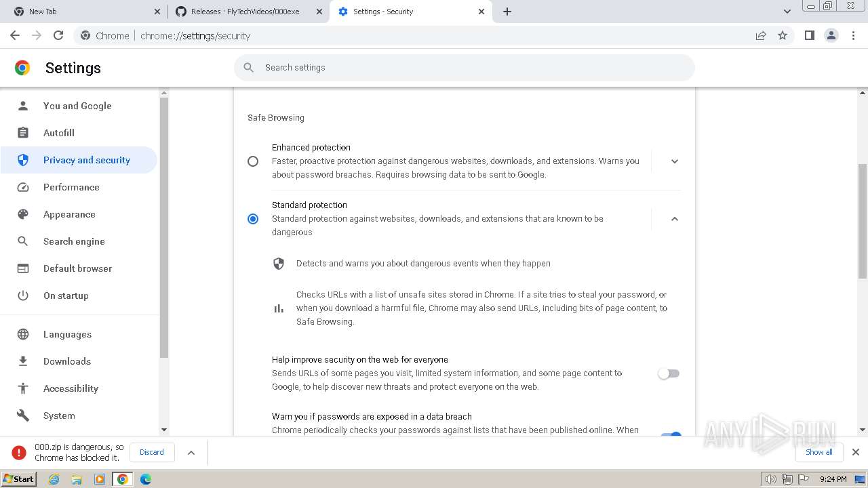The image size is (868, 488).
Task: Select the Standard protection radio button
Action: (253, 219)
